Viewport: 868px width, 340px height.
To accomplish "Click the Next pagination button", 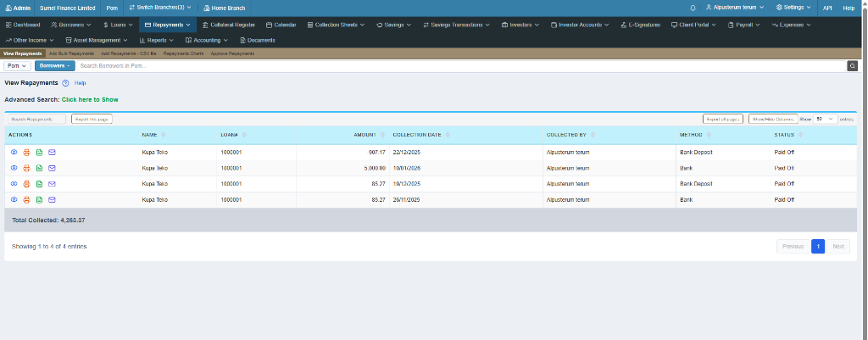I will click(838, 247).
